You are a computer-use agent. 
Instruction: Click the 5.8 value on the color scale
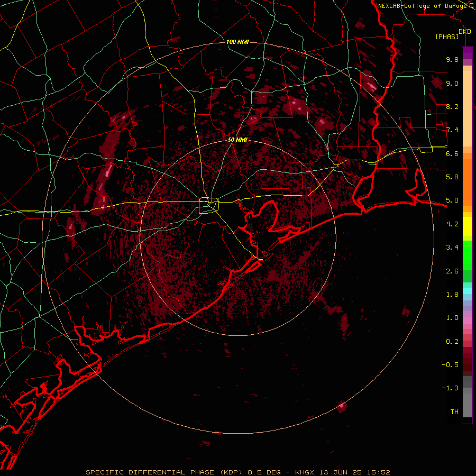(x=452, y=177)
